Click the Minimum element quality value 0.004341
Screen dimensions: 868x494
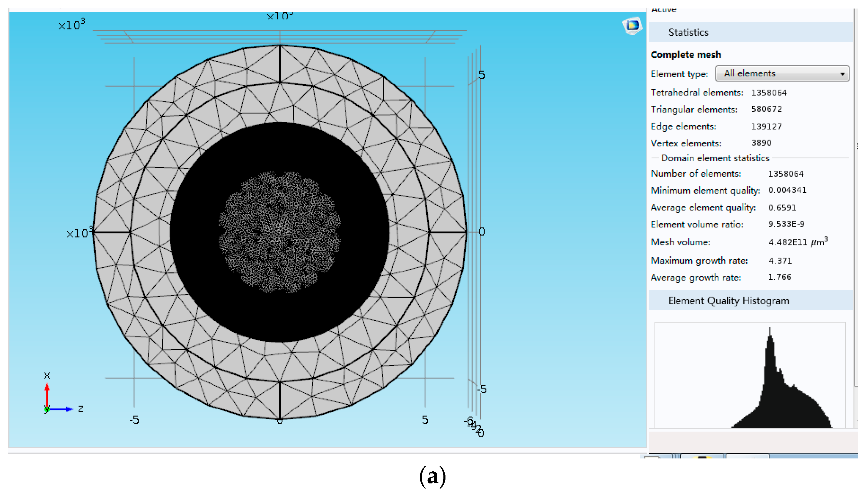[787, 190]
